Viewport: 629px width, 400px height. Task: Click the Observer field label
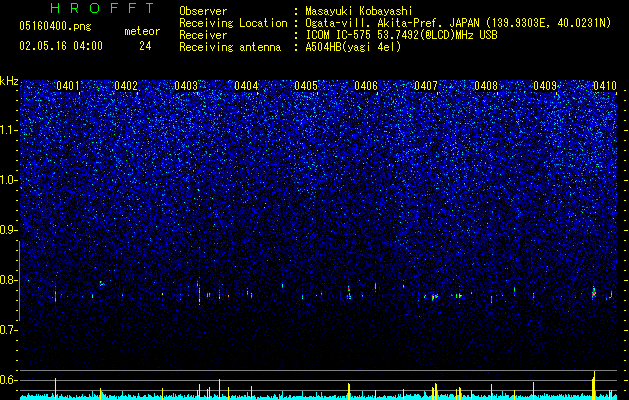(203, 11)
